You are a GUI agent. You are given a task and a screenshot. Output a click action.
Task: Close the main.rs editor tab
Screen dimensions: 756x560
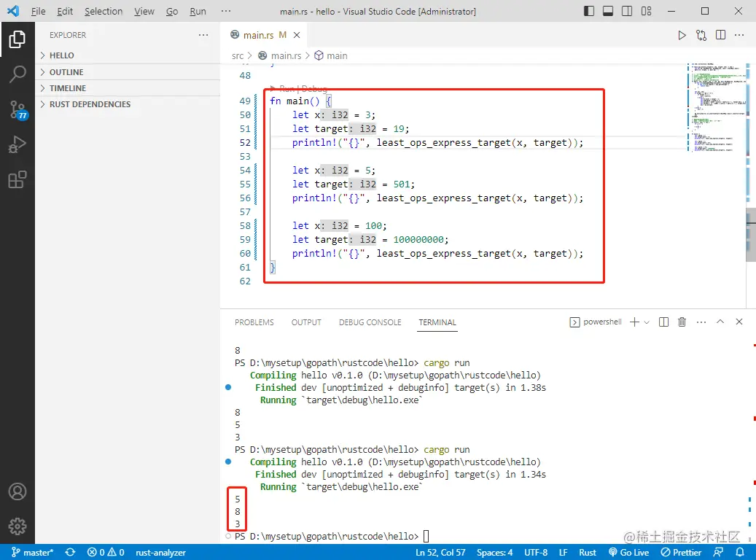click(297, 35)
